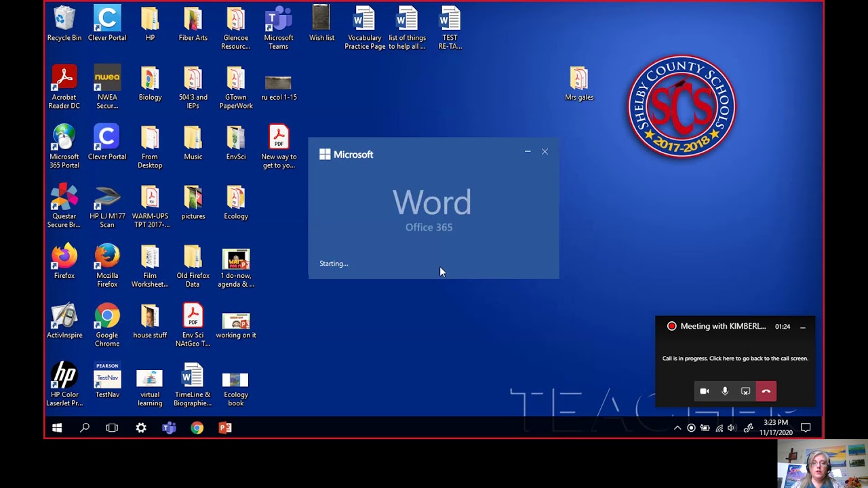Image resolution: width=868 pixels, height=488 pixels.
Task: Switch to PowerPoint on the taskbar
Action: coord(225,428)
